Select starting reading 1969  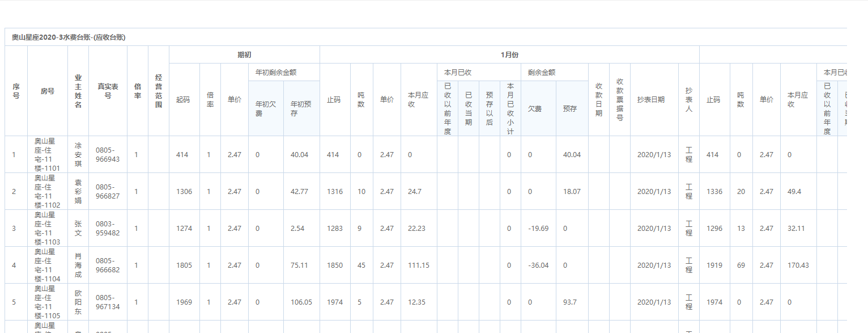click(x=184, y=302)
